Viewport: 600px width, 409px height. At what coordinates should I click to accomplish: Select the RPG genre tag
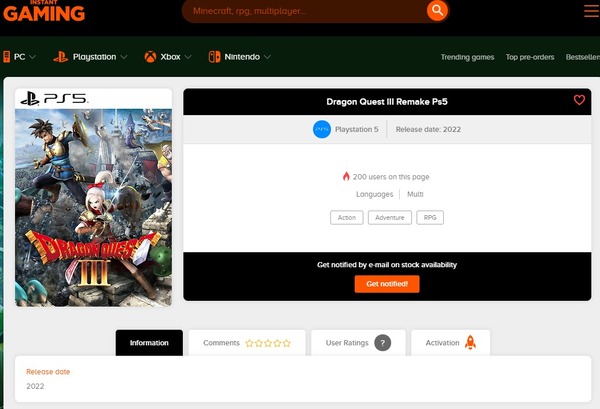click(x=430, y=217)
